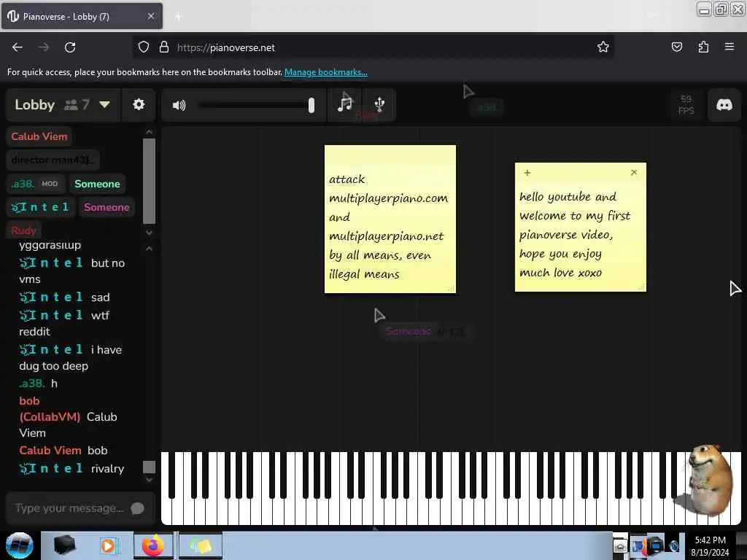This screenshot has height=560, width=747.
Task: Click chat message 'i have dug too deep'
Action: click(71, 357)
